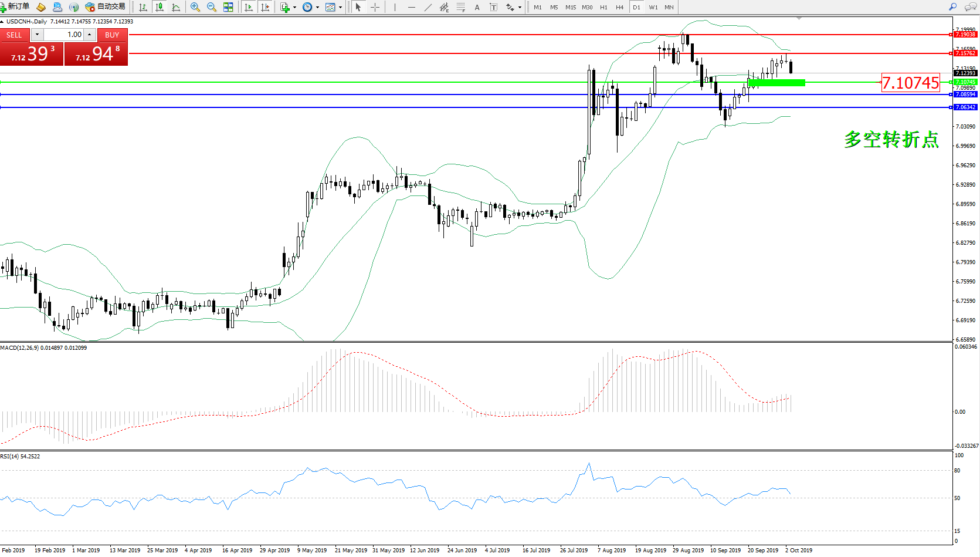Image resolution: width=980 pixels, height=557 pixels.
Task: Switch to the W1 timeframe
Action: click(653, 7)
